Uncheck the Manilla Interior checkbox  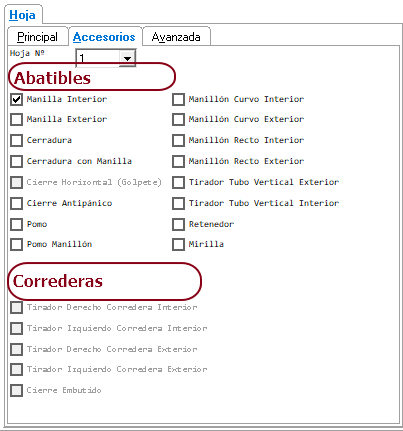click(x=16, y=99)
